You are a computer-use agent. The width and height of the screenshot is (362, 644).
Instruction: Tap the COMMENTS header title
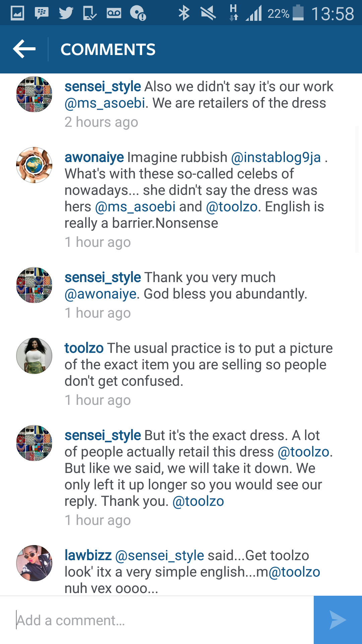coord(108,49)
